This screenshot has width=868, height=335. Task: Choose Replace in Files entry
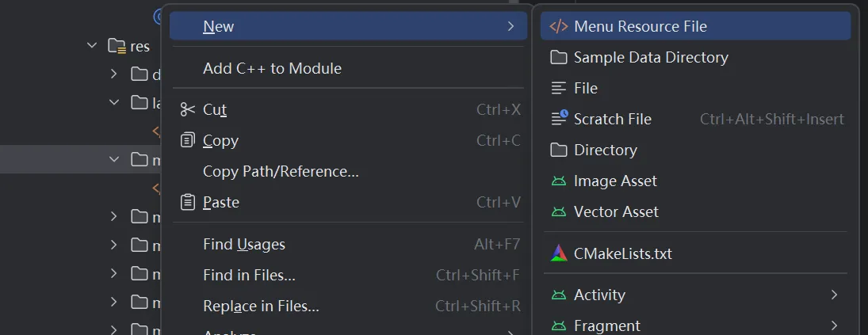pos(261,306)
